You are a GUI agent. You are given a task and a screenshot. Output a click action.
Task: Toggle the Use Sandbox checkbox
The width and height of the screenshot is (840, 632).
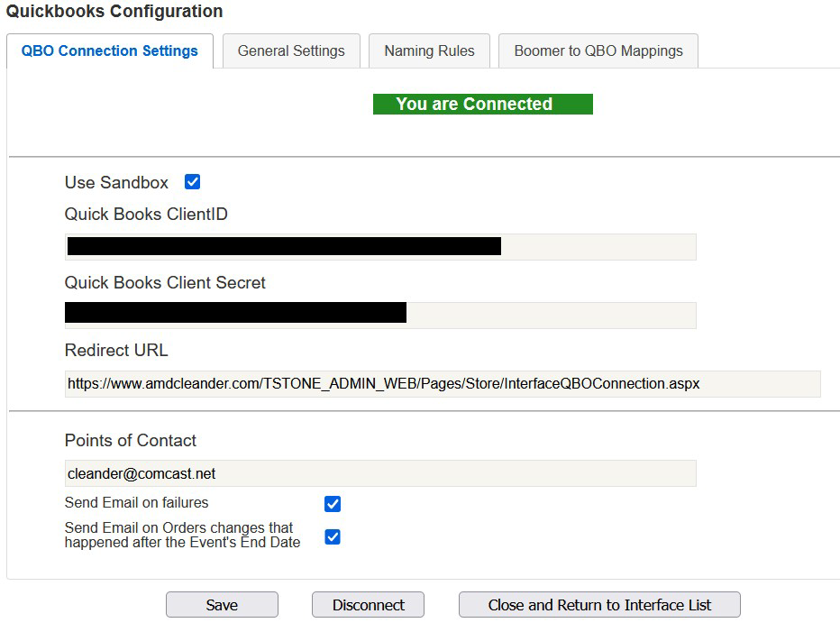[192, 182]
